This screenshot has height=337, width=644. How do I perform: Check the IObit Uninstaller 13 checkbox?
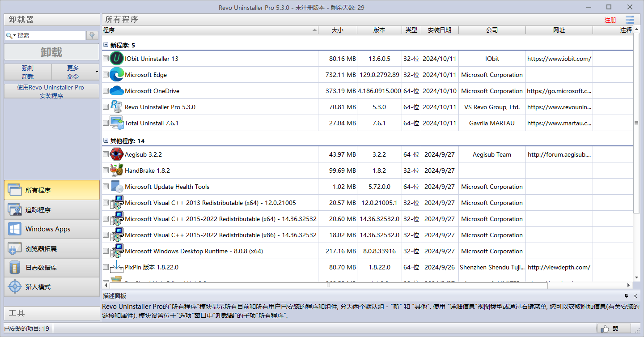pyautogui.click(x=106, y=59)
